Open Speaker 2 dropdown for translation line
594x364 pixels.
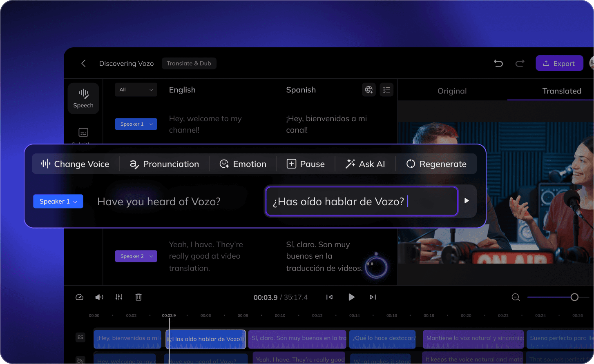point(136,256)
